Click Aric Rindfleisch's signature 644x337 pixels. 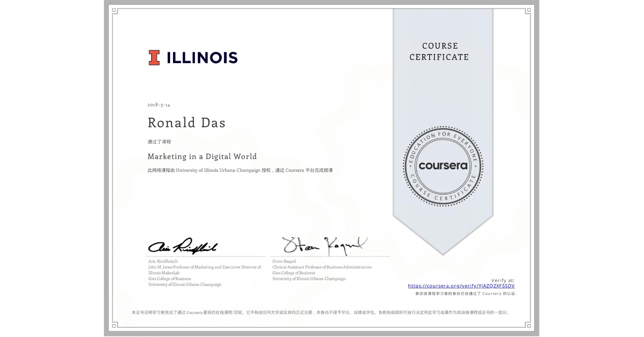(x=182, y=246)
